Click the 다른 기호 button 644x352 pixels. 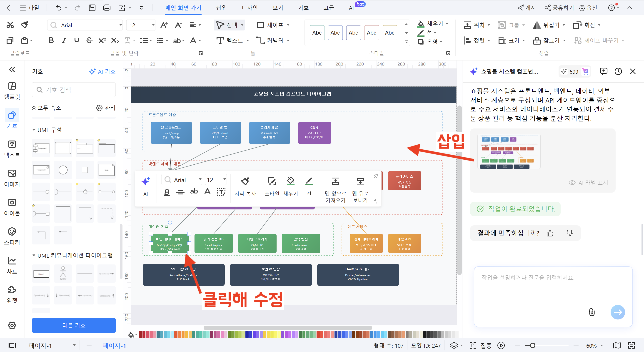point(73,325)
